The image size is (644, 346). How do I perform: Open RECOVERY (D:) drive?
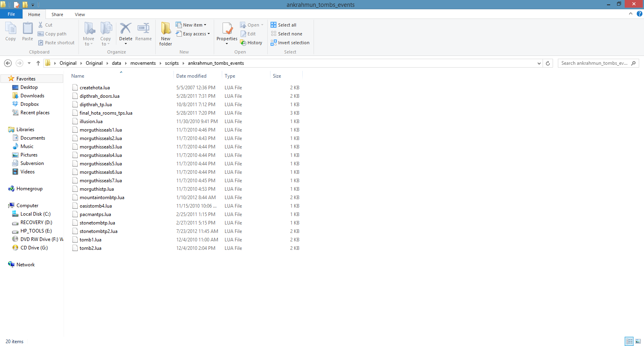pyautogui.click(x=36, y=222)
